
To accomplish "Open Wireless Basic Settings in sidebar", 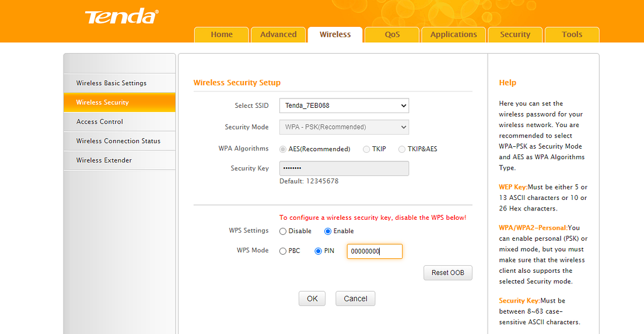I will 120,83.
